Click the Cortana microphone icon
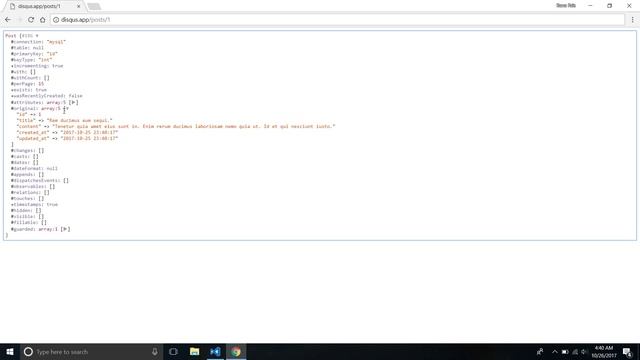Image resolution: width=640 pixels, height=360 pixels. pos(155,351)
